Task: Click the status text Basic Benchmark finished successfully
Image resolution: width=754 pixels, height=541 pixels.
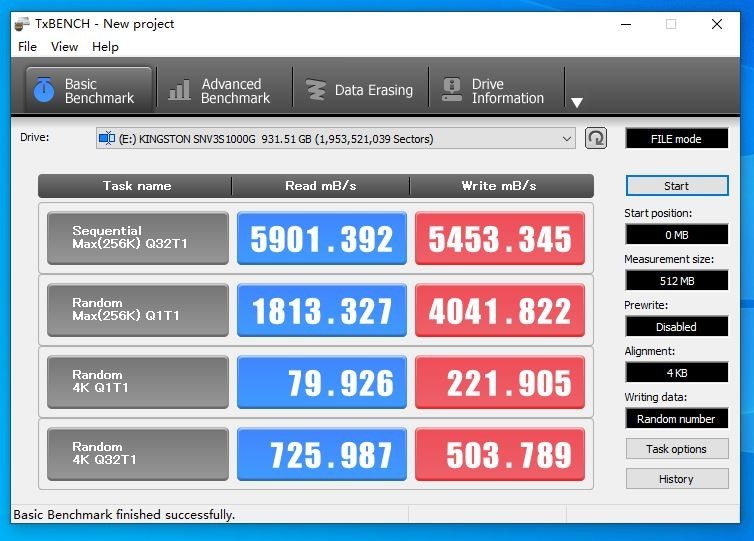Action: (124, 515)
